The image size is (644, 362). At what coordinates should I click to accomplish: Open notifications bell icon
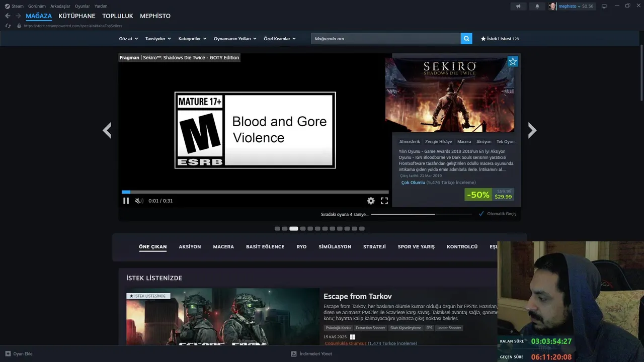pyautogui.click(x=537, y=6)
